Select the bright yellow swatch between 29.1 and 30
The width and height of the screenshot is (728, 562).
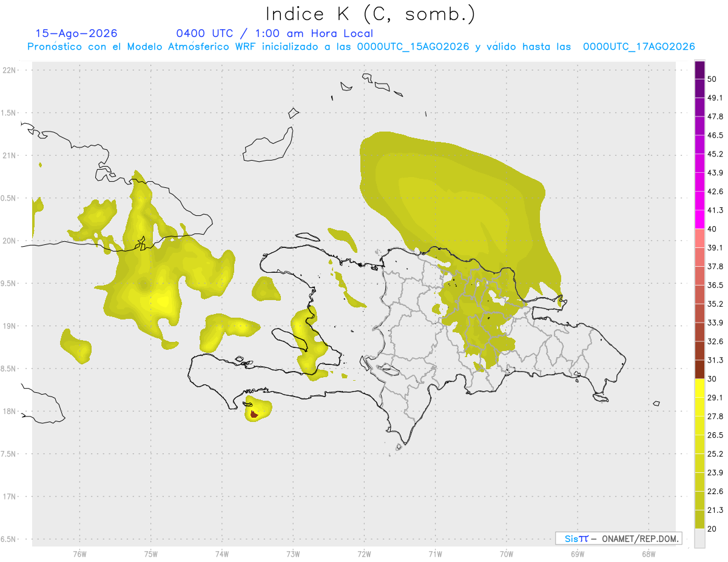[699, 388]
